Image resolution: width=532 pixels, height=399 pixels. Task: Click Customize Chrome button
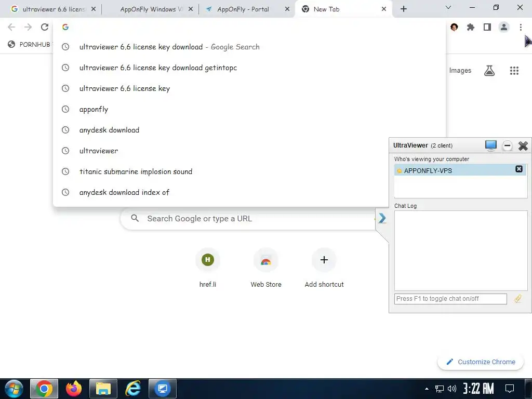[x=481, y=362]
